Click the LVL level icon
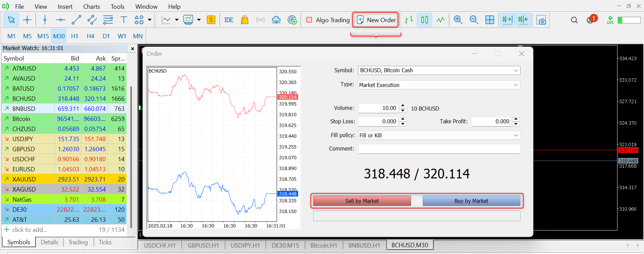 tap(610, 20)
